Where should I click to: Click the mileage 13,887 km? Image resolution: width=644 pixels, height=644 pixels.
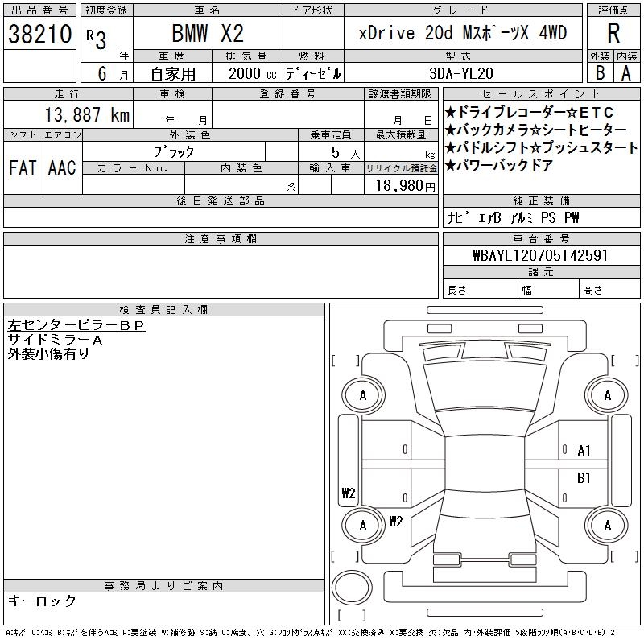tap(87, 114)
